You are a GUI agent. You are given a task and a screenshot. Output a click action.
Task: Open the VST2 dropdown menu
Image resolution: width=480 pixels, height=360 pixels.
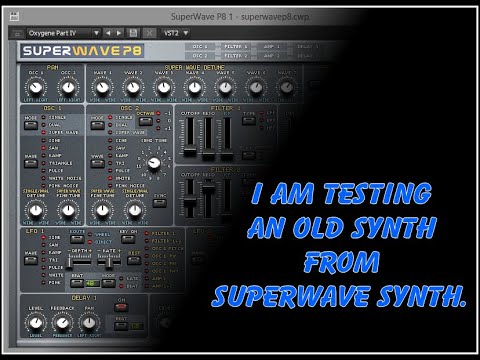[176, 33]
